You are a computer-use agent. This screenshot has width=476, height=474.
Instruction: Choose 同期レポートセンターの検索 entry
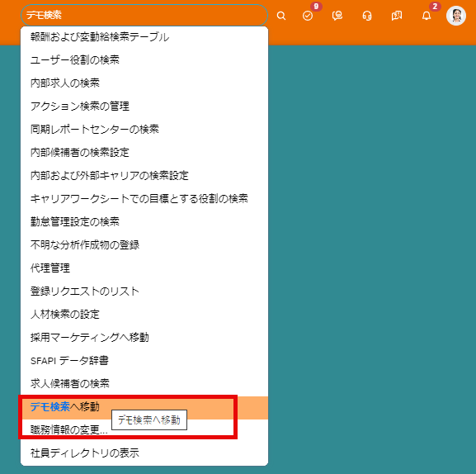click(144, 130)
